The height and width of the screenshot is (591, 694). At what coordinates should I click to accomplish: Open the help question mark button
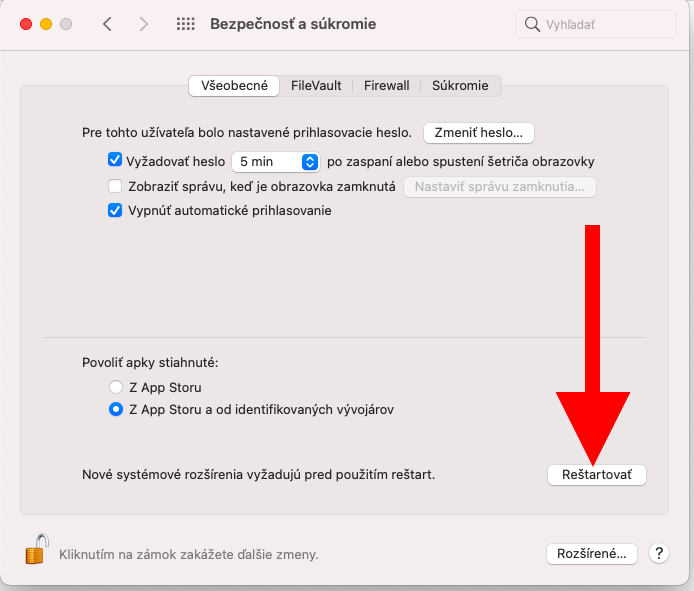pyautogui.click(x=658, y=553)
